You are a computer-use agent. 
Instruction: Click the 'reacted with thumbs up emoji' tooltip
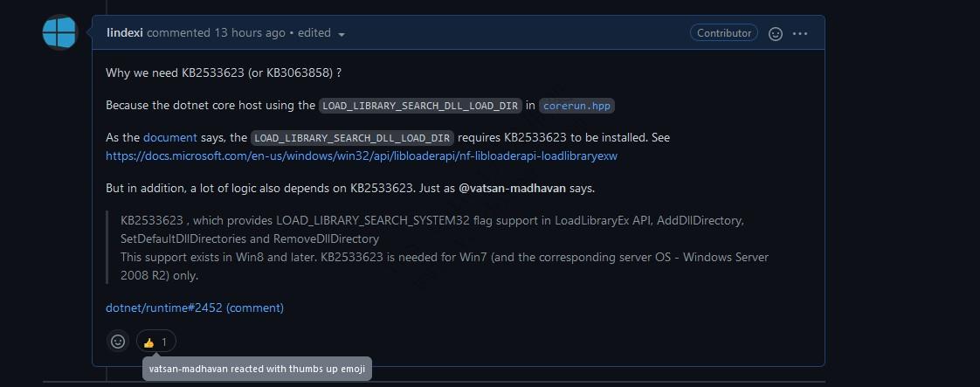point(258,369)
